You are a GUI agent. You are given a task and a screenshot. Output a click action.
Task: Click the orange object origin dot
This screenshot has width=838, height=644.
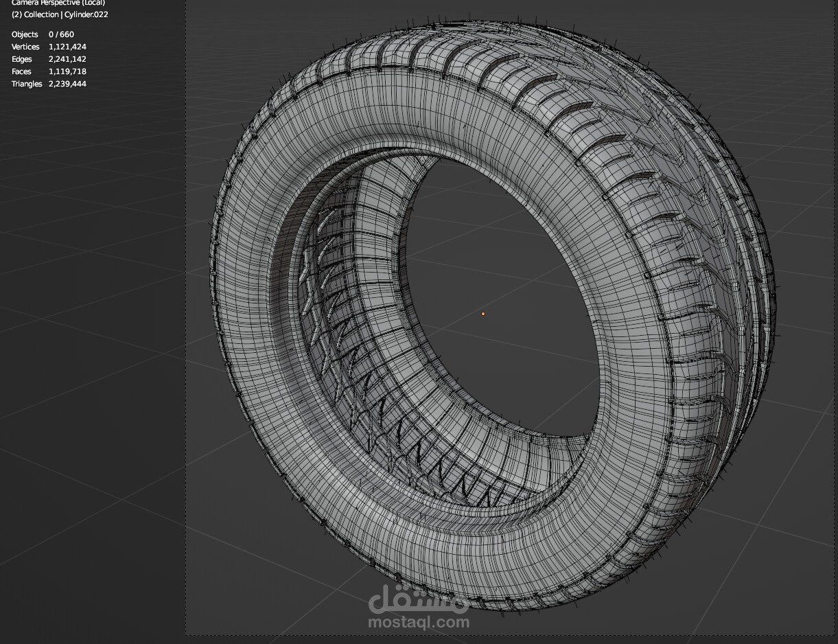tap(483, 314)
